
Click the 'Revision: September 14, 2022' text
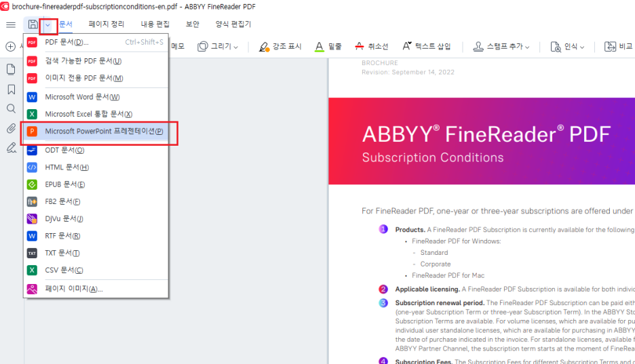coord(408,72)
